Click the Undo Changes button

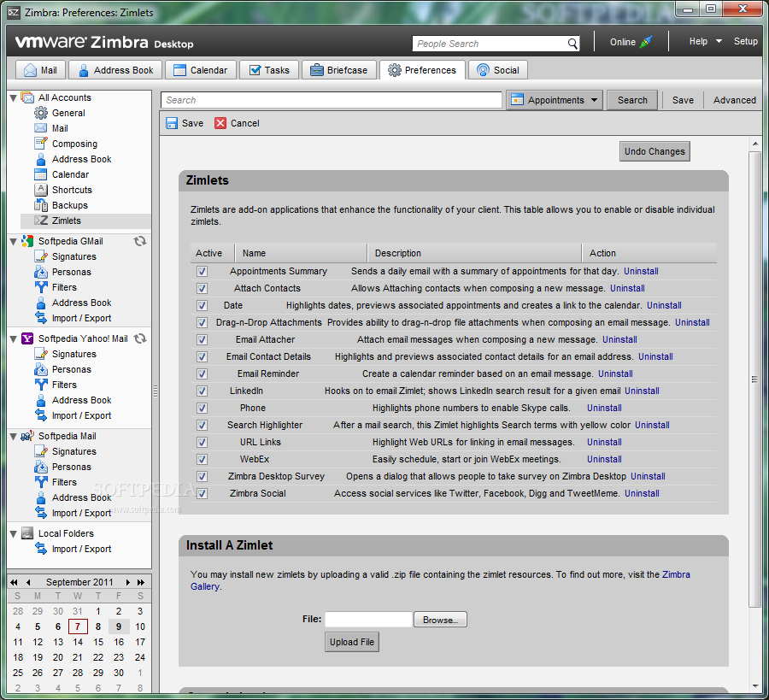(655, 151)
